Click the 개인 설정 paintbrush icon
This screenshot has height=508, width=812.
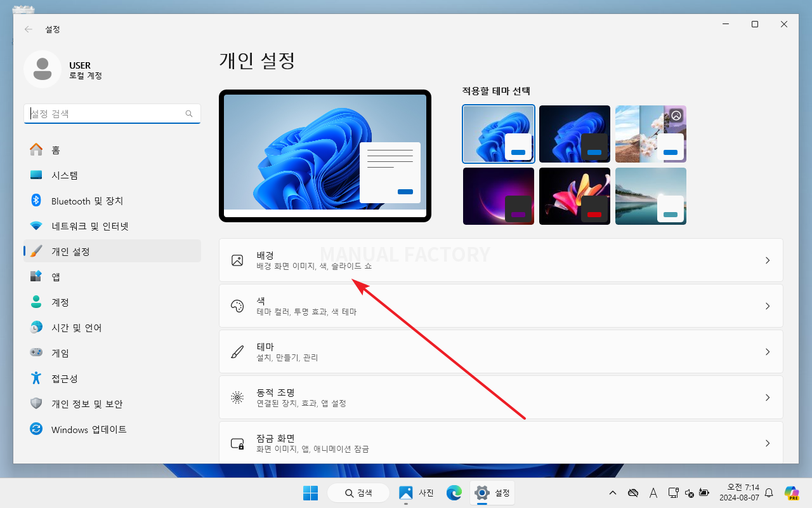pyautogui.click(x=36, y=251)
